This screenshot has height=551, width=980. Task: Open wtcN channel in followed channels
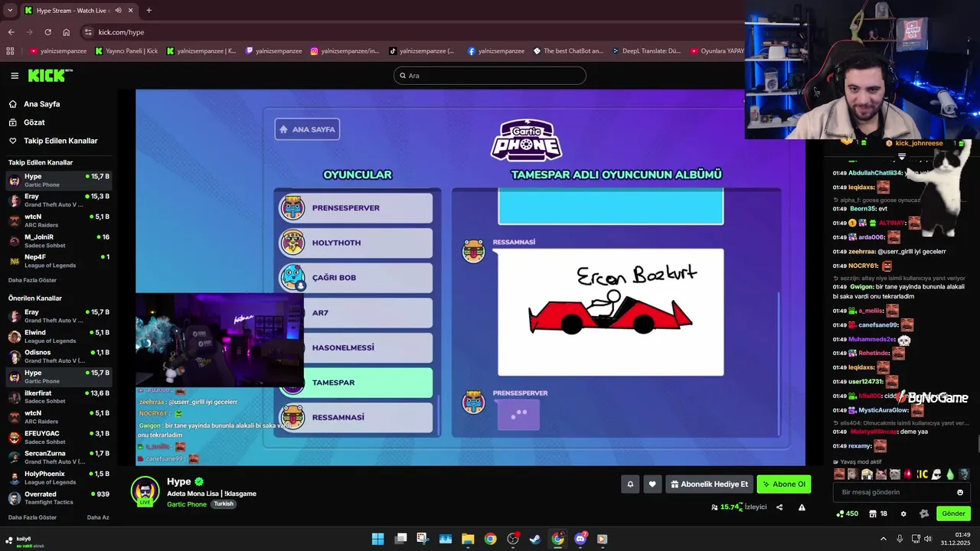point(58,220)
